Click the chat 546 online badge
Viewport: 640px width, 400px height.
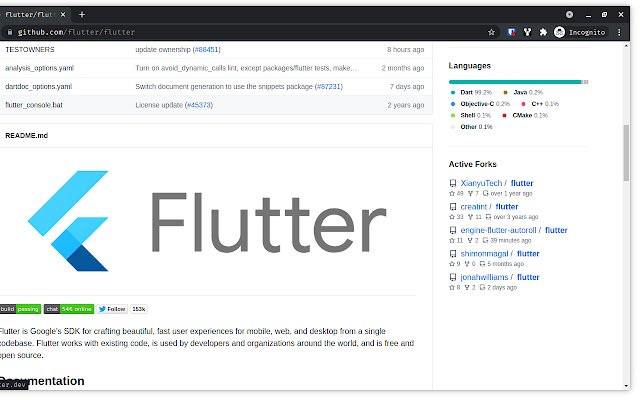(69, 309)
